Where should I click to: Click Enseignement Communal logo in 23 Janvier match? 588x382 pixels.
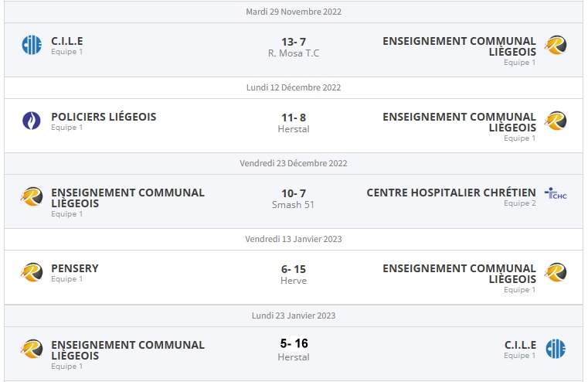coord(32,349)
